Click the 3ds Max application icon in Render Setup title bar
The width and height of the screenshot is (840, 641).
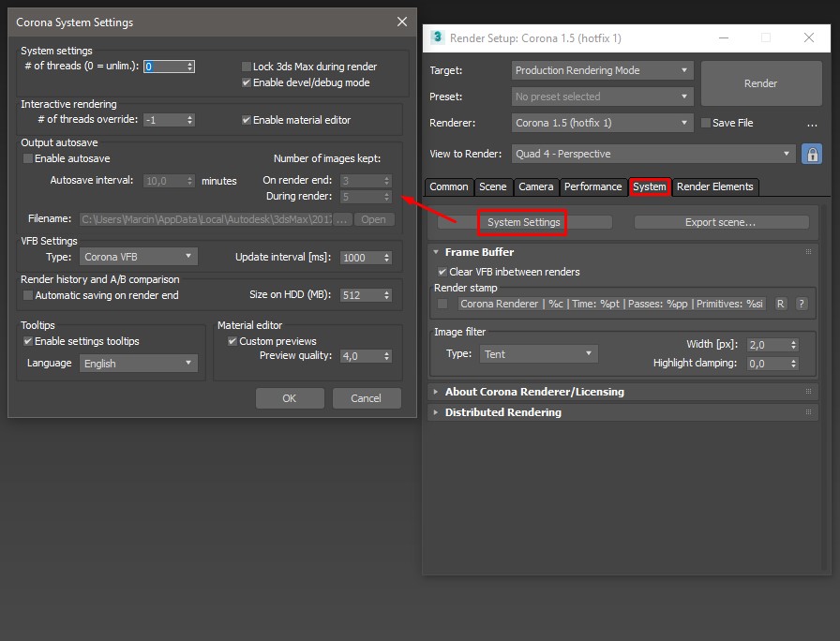pos(437,37)
